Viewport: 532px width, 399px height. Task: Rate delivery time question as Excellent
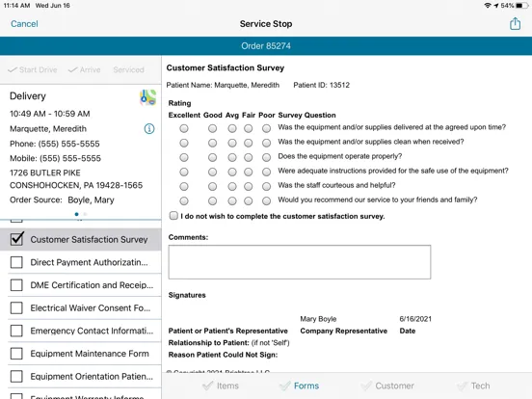(184, 128)
